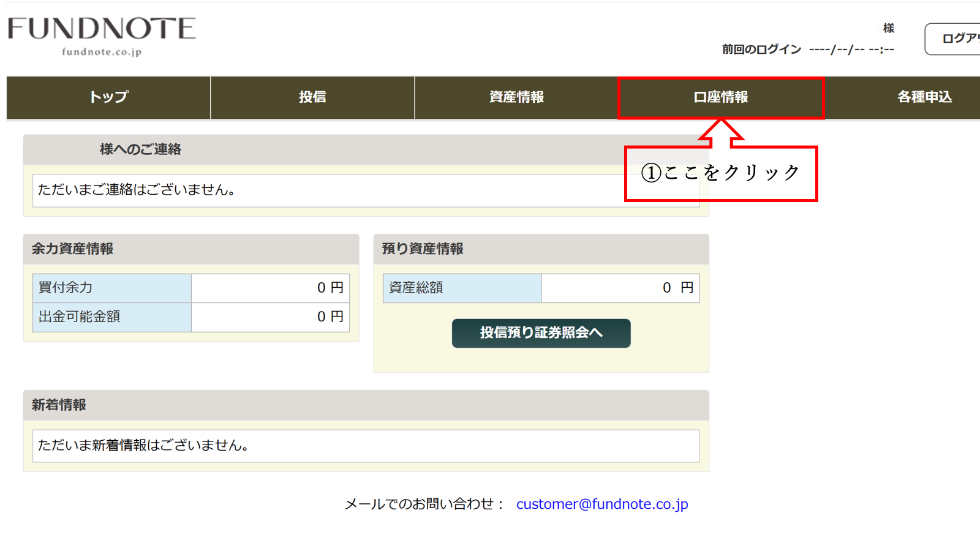Select the 買付余力 label cell

point(111,288)
